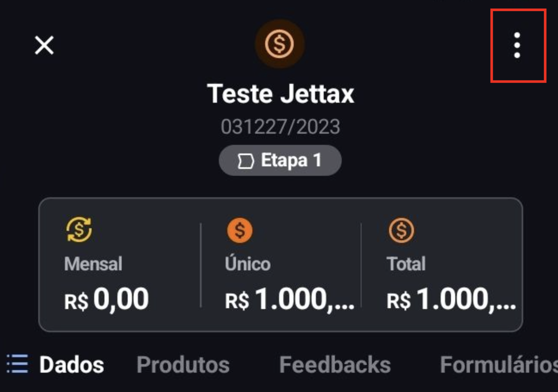Click the yellow recurring Mensal dollar icon
The height and width of the screenshot is (392, 558).
click(79, 230)
